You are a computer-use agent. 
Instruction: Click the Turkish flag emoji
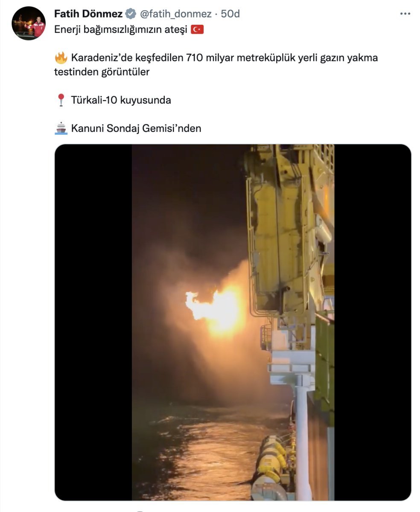(x=197, y=29)
